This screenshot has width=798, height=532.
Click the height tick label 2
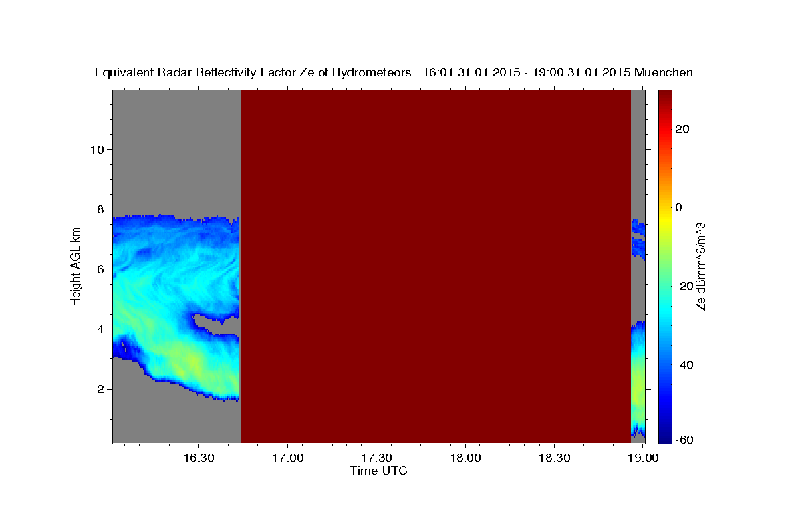pos(101,389)
